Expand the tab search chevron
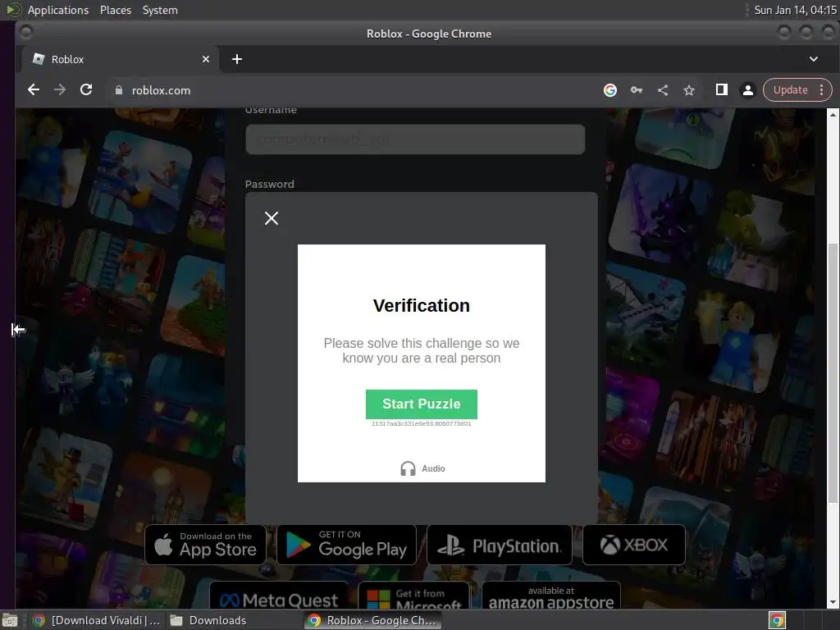 [813, 59]
